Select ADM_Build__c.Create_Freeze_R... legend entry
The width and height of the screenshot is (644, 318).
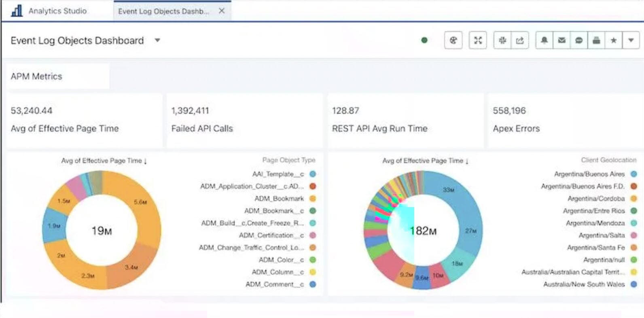(x=258, y=223)
